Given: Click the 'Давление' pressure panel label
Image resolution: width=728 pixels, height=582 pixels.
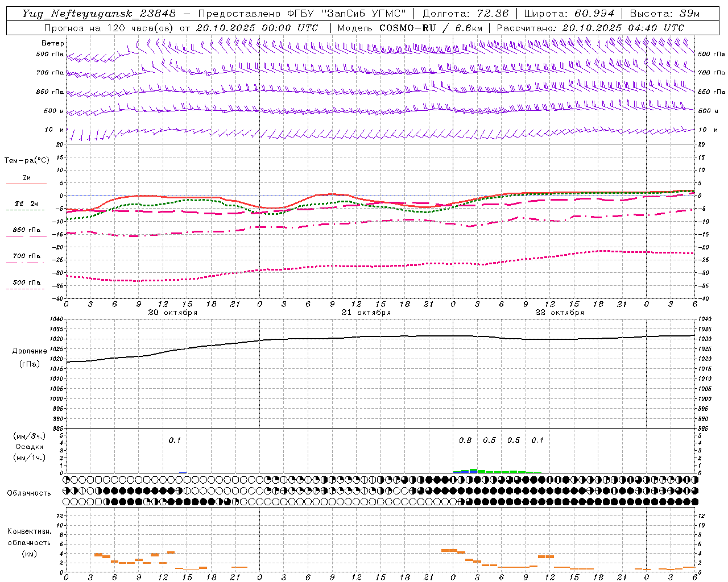Looking at the screenshot, I should point(30,351).
